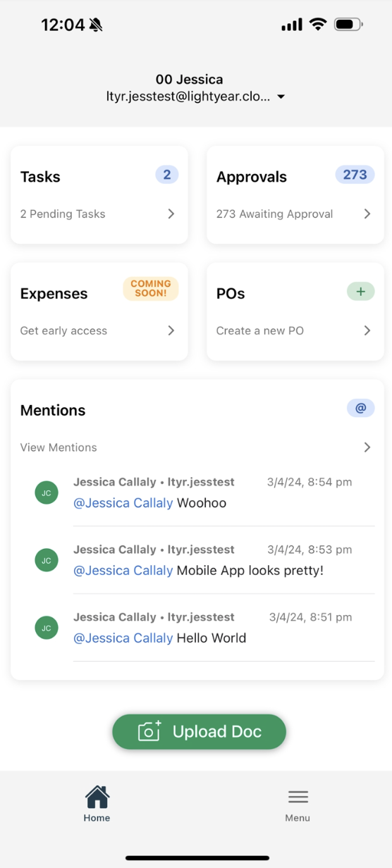The width and height of the screenshot is (392, 868).
Task: Tap the Get early access chevron
Action: click(171, 330)
